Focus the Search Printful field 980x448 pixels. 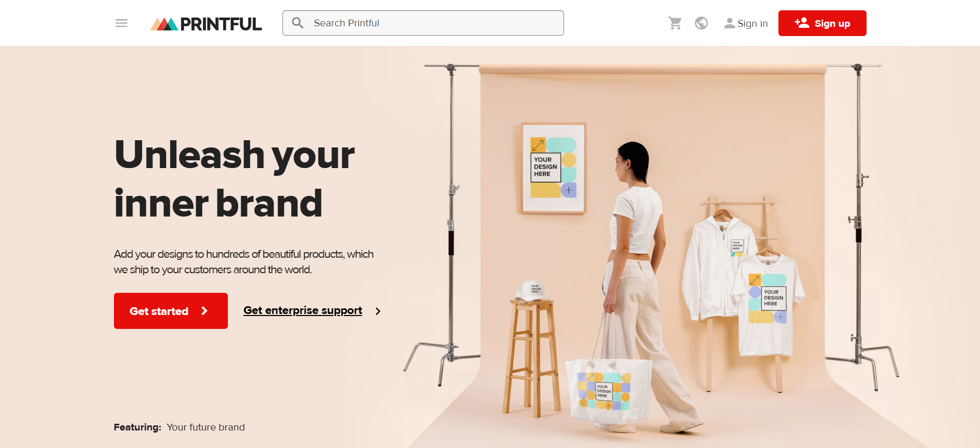pos(423,23)
